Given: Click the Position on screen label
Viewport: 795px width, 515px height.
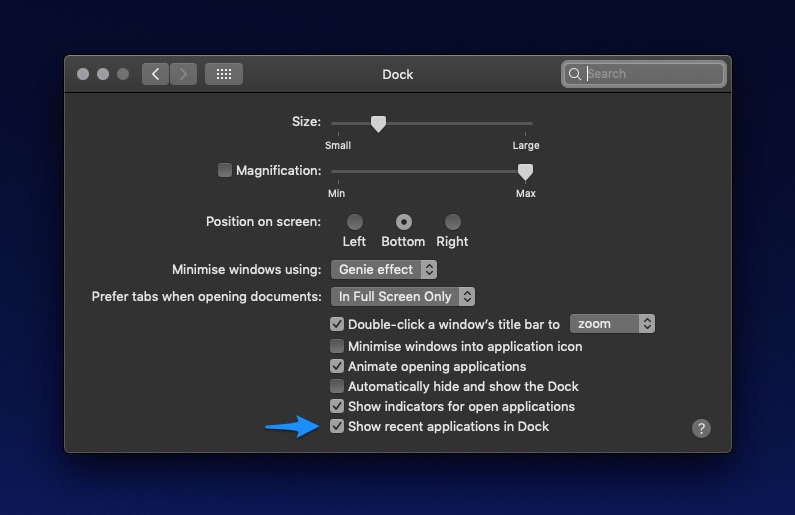Looking at the screenshot, I should (x=263, y=222).
